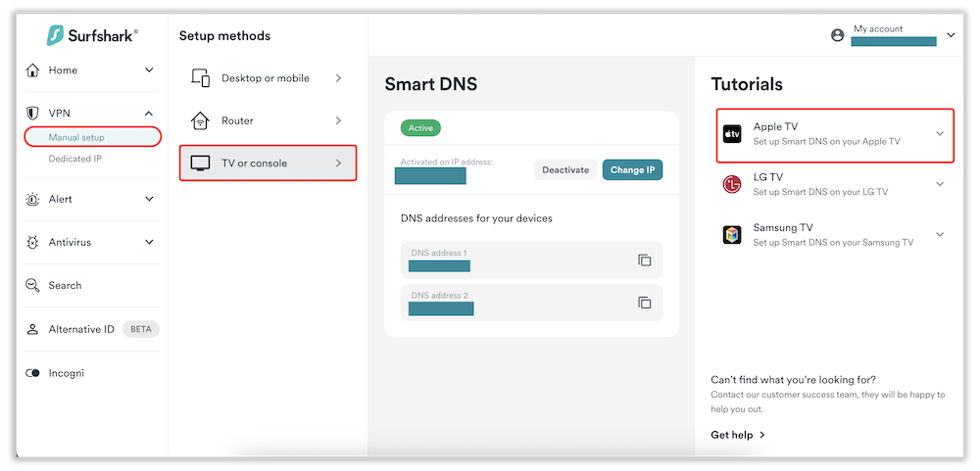This screenshot has height=471, width=980.
Task: Click the Deactivate button
Action: (565, 170)
